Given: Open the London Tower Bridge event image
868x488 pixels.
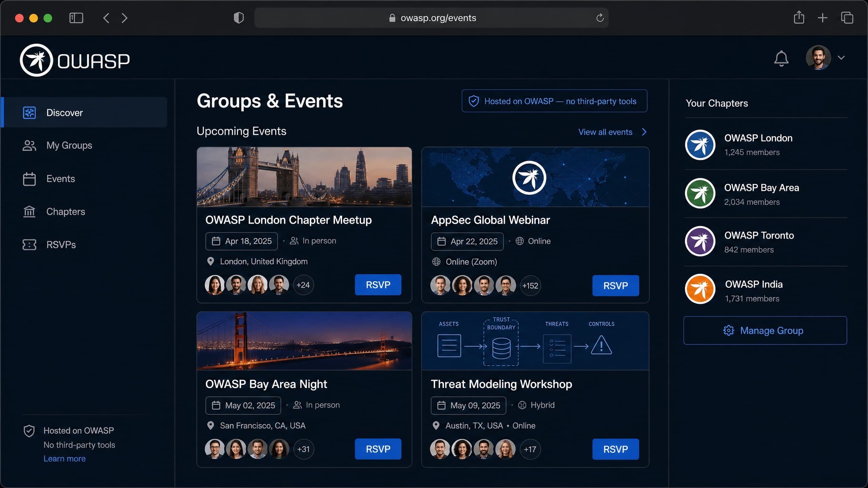Looking at the screenshot, I should 304,177.
